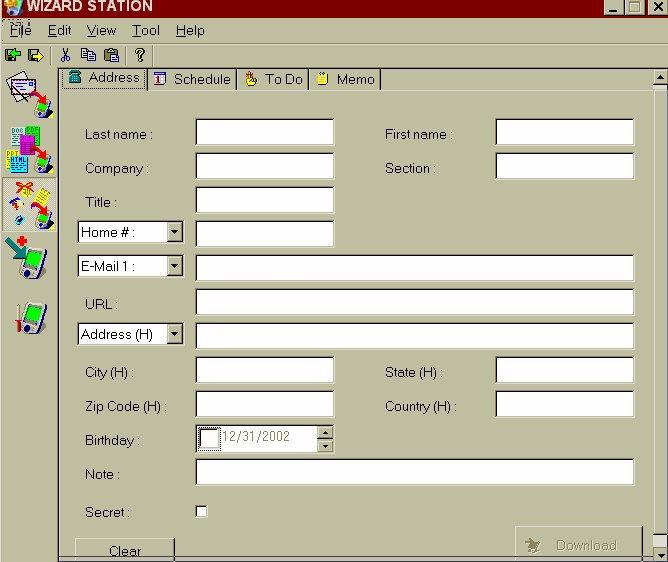Switch to the Schedule tab

(x=192, y=79)
